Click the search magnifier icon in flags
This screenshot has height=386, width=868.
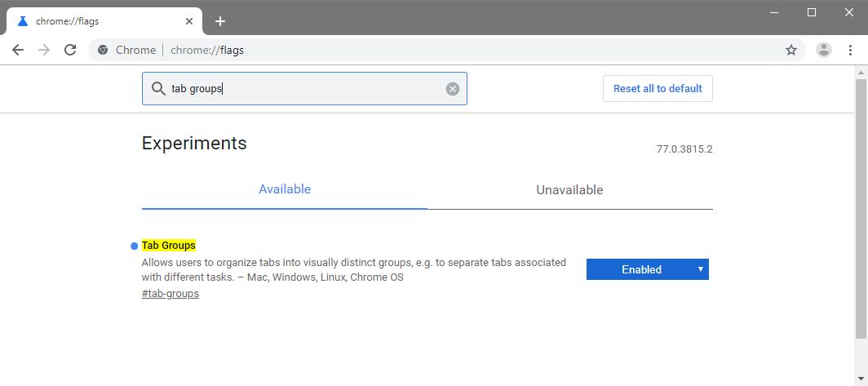158,89
